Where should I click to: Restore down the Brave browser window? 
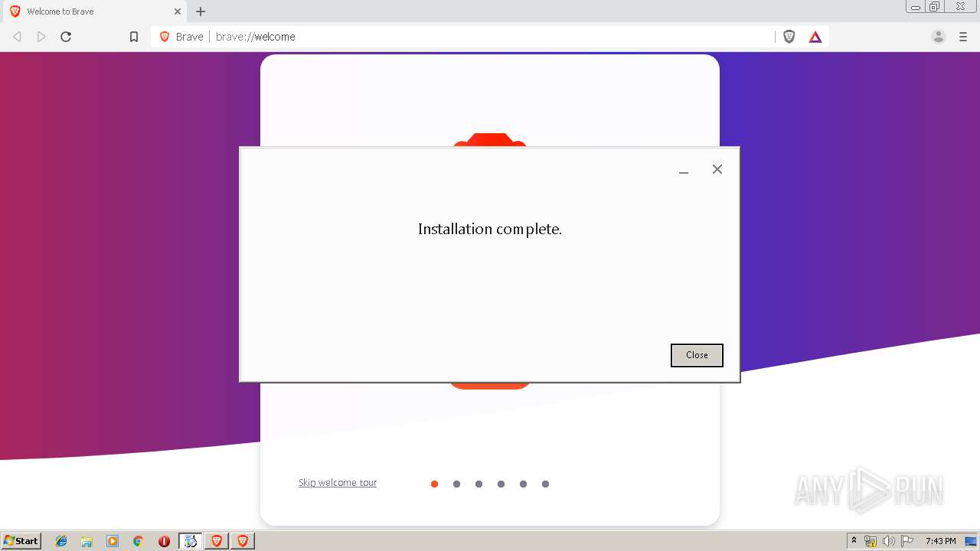[x=935, y=7]
